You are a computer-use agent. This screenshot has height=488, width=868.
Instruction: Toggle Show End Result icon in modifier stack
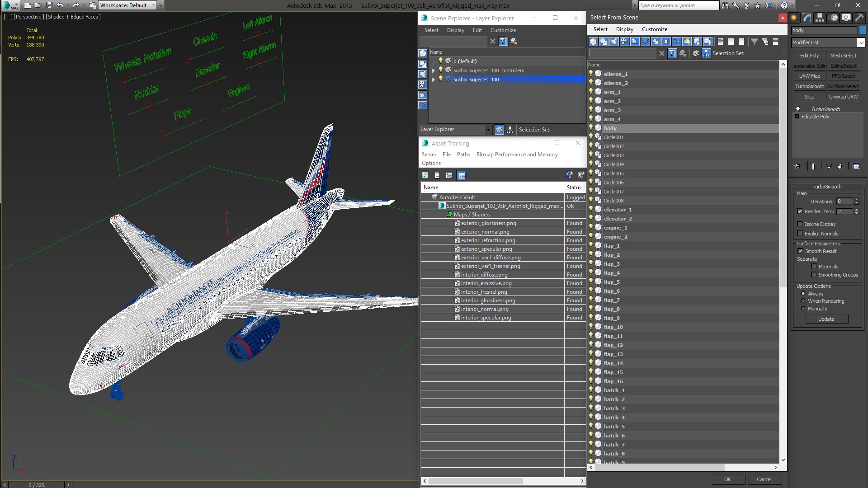point(813,166)
